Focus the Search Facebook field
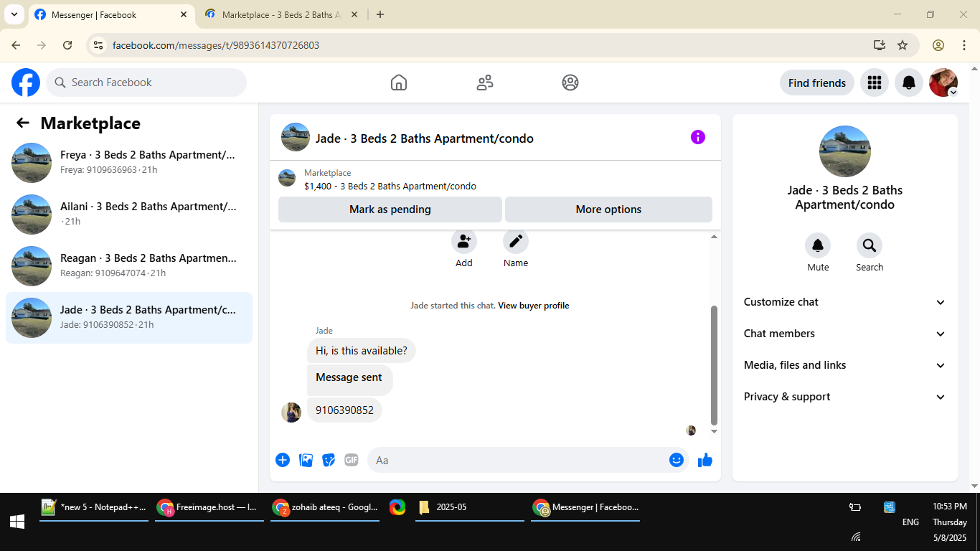Viewport: 980px width, 551px height. tap(146, 83)
